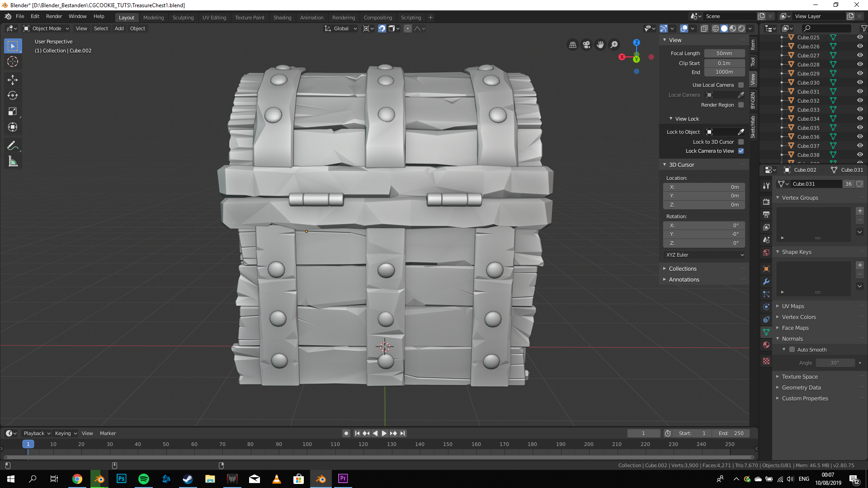Click the Play animation button

384,433
